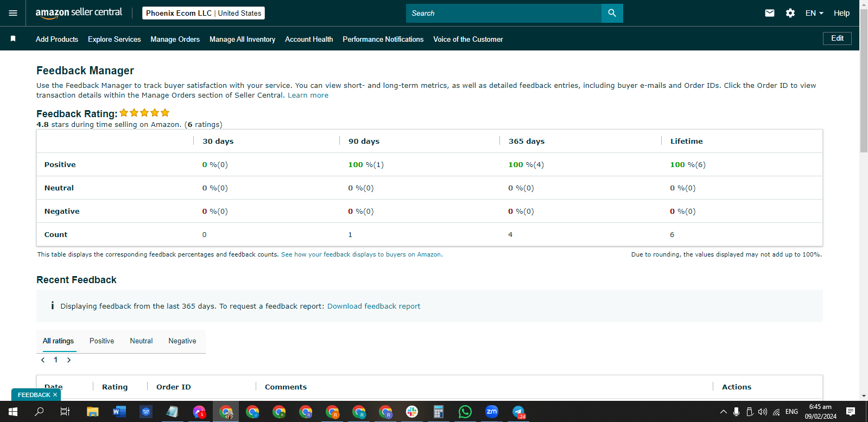Click the Download feedback report link
The width and height of the screenshot is (868, 422).
click(373, 306)
